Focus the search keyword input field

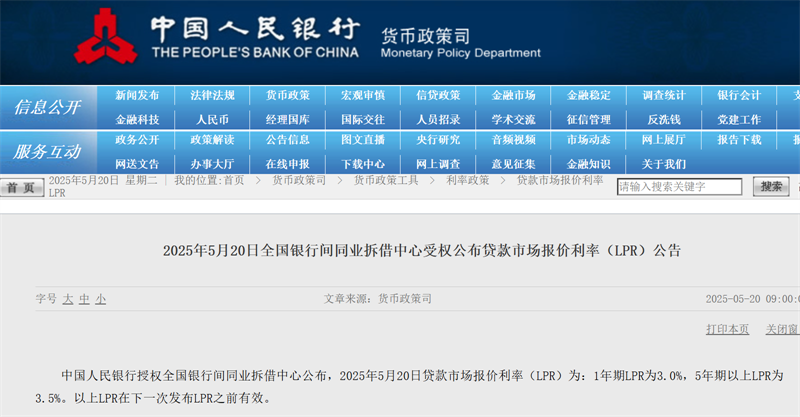[679, 187]
